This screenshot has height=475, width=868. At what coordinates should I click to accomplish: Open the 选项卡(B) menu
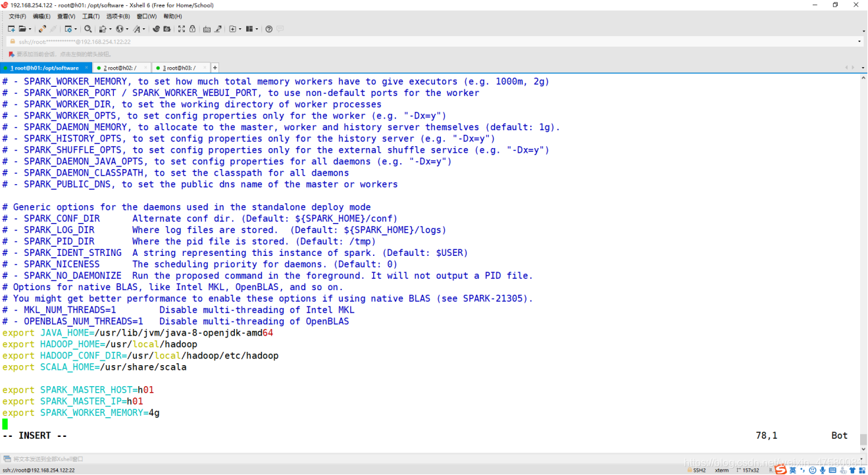click(118, 16)
